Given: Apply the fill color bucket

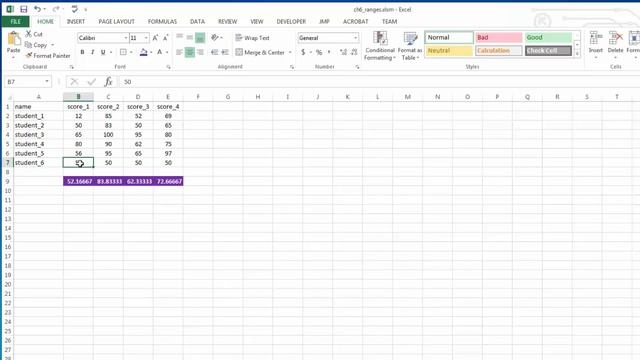Looking at the screenshot, I should coord(143,52).
